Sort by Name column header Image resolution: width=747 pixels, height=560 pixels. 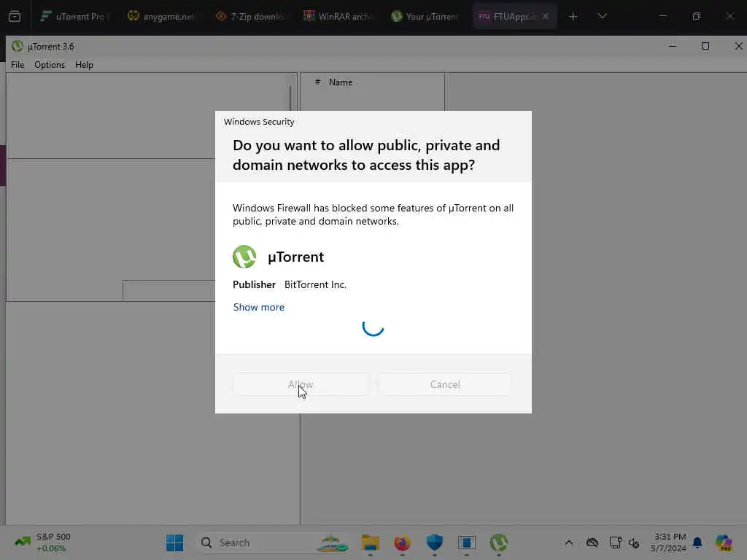[x=341, y=82]
